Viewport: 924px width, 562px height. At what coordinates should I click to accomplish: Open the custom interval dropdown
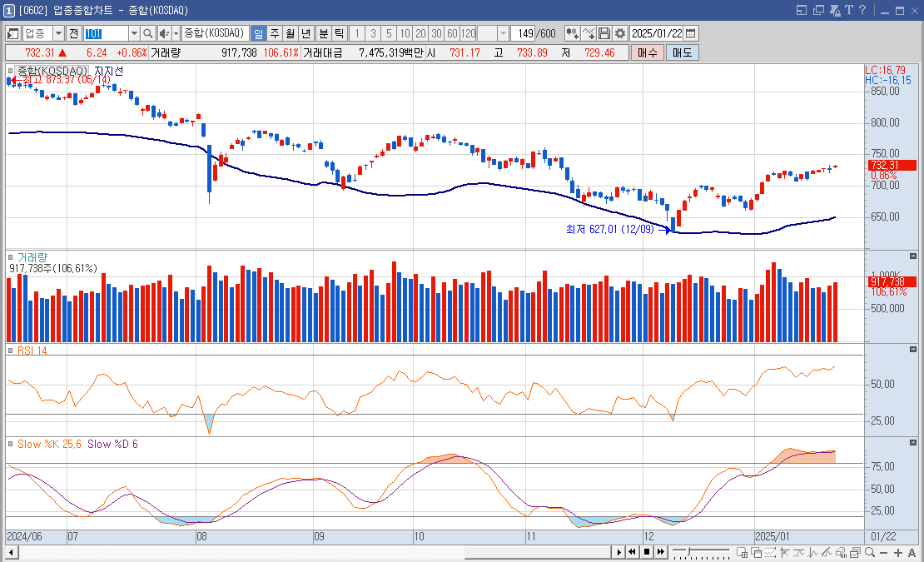pos(503,33)
